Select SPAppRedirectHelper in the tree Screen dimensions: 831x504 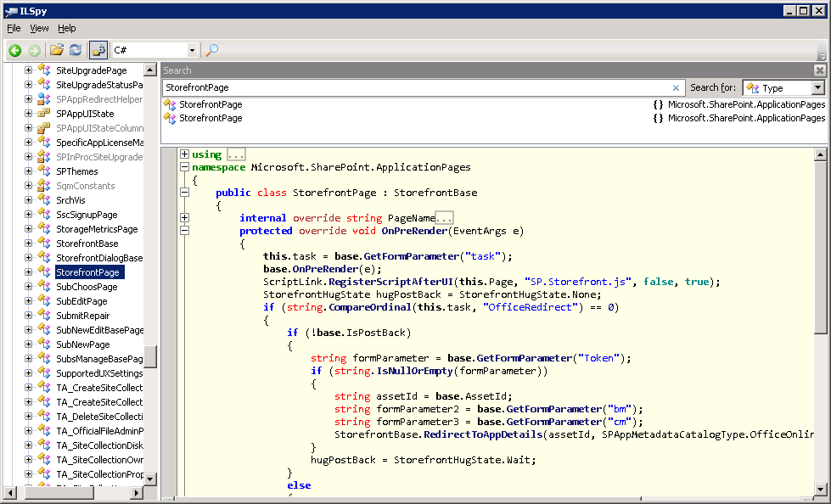pyautogui.click(x=99, y=99)
